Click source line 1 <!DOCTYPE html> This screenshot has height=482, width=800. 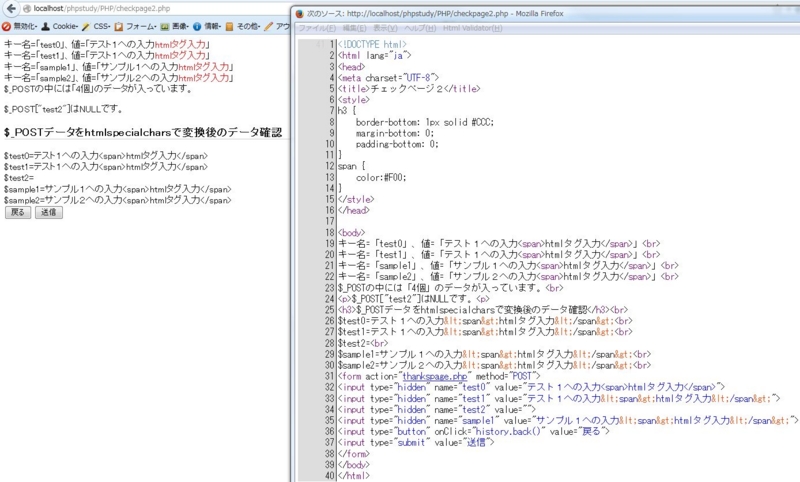click(372, 44)
